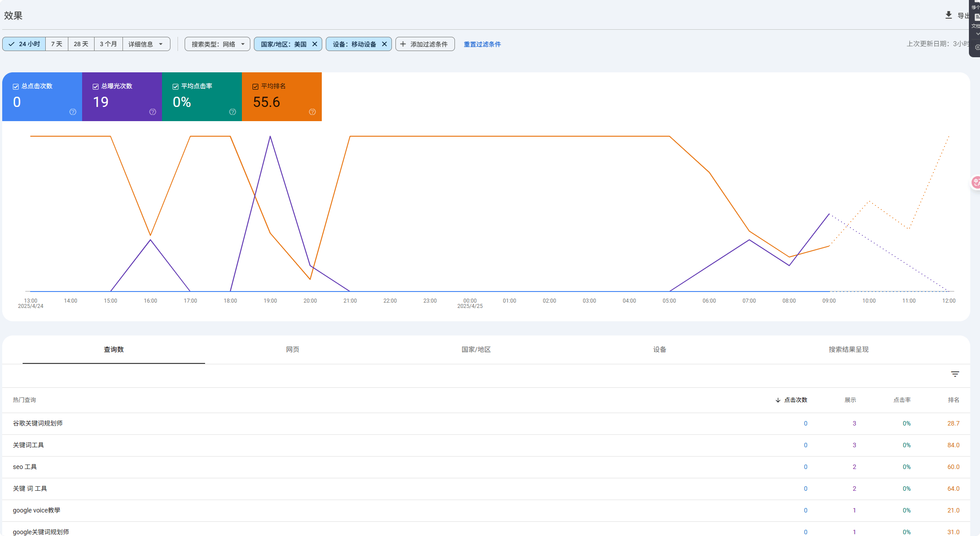This screenshot has width=980, height=536.
Task: Remove the 国家/地区: 美国 filter
Action: point(315,44)
